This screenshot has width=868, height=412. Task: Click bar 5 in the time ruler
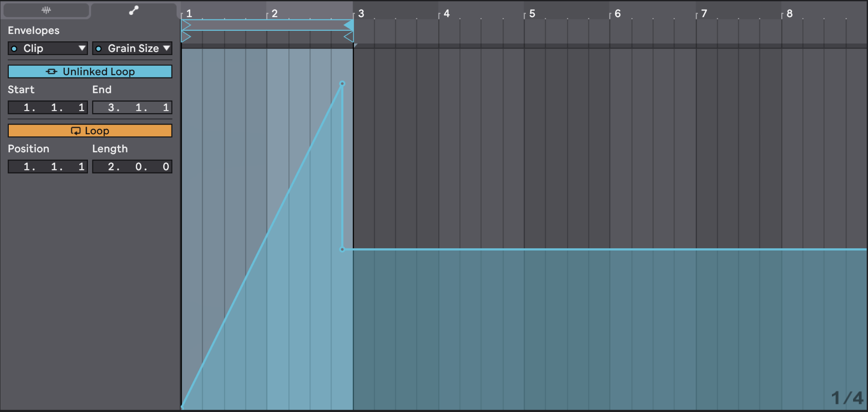pyautogui.click(x=532, y=13)
